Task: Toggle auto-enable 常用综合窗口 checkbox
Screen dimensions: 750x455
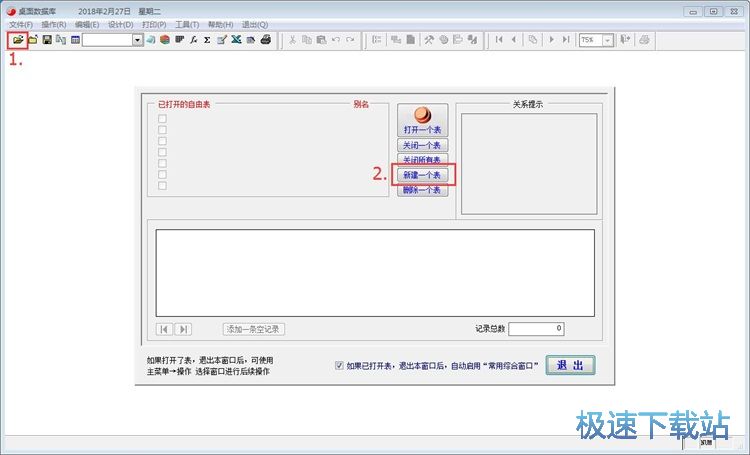Action: [340, 366]
